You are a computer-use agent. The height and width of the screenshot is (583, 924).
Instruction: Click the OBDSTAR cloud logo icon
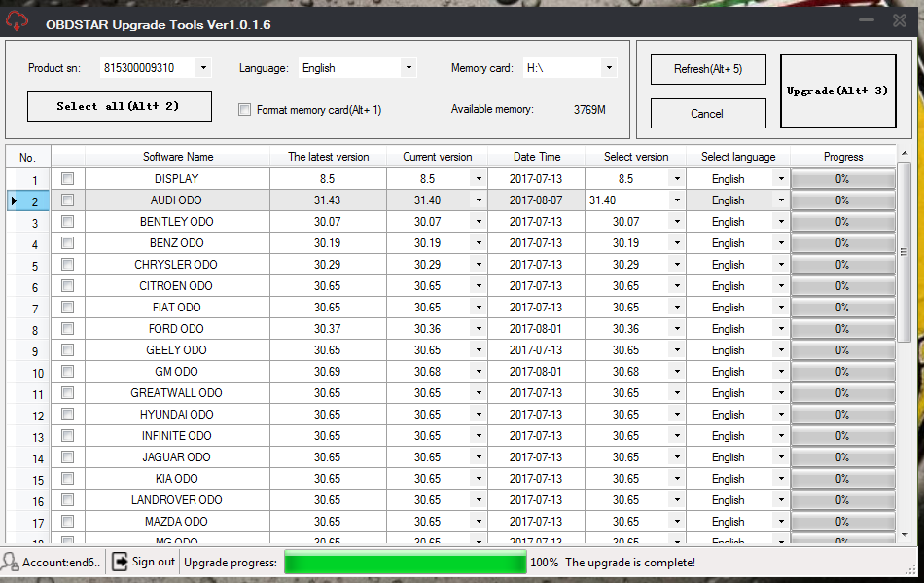17,21
